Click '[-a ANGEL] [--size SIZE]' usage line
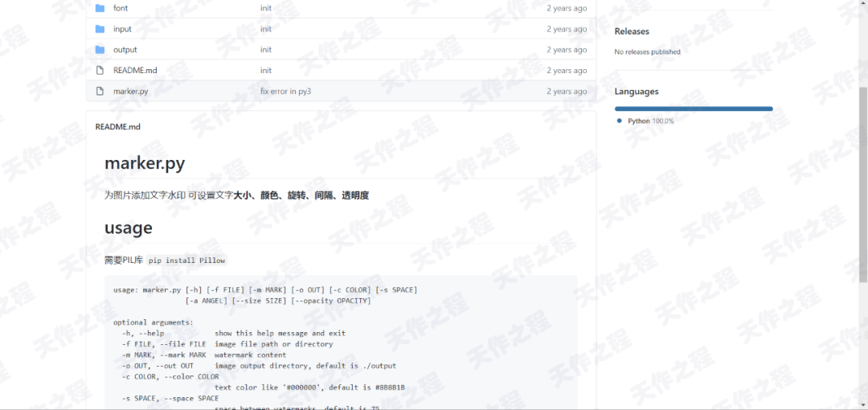This screenshot has height=410, width=868. point(278,301)
